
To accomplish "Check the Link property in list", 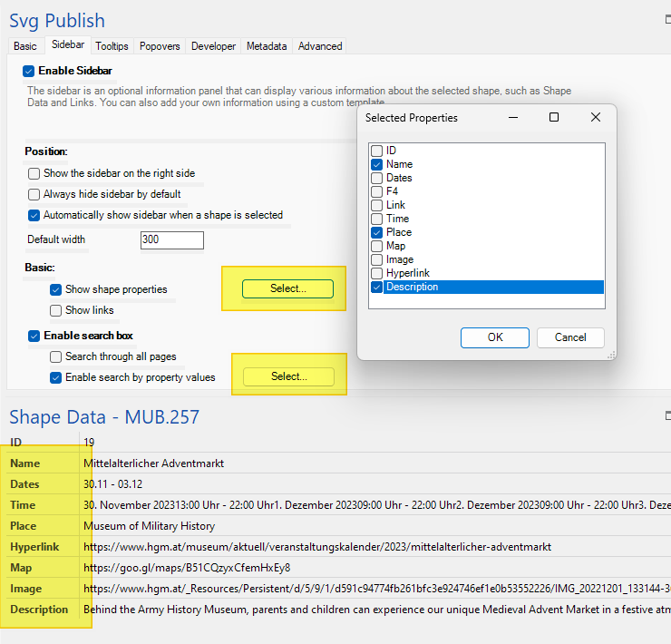I will coord(376,205).
